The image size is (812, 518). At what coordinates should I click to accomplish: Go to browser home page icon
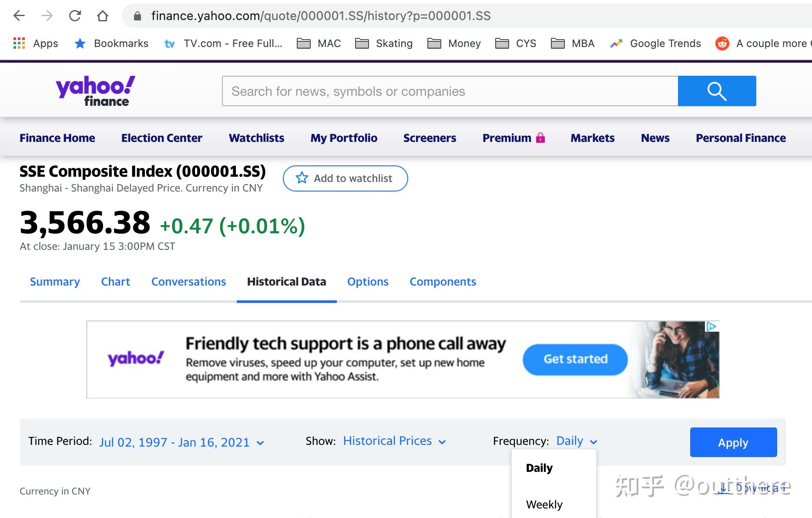(x=103, y=16)
